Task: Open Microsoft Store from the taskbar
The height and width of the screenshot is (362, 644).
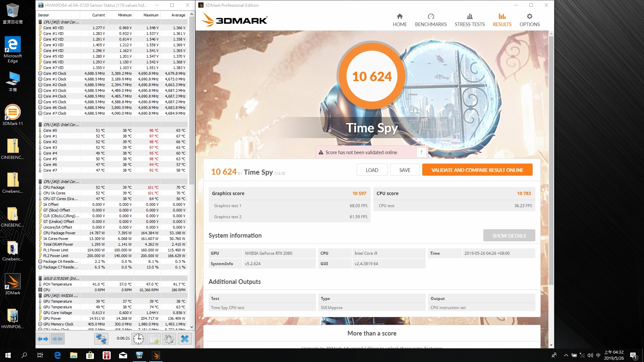Action: [x=90, y=355]
